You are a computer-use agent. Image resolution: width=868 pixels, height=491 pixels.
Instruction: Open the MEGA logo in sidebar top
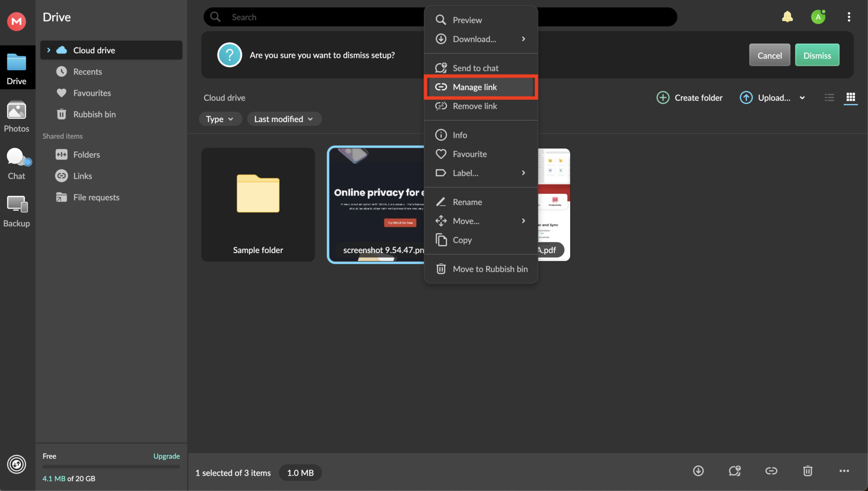[16, 21]
